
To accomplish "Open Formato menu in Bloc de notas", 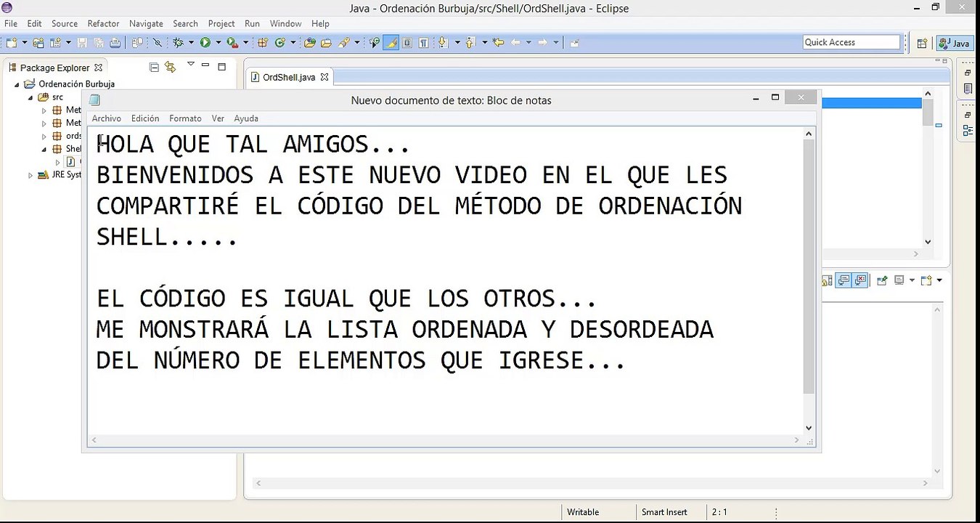I will point(185,118).
